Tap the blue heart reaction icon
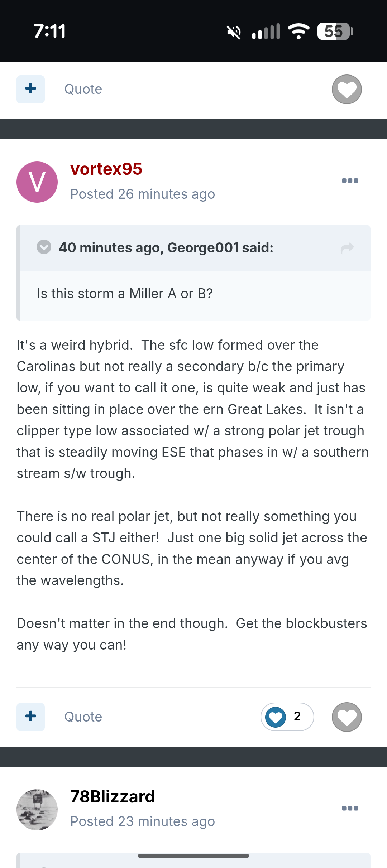 click(x=276, y=717)
